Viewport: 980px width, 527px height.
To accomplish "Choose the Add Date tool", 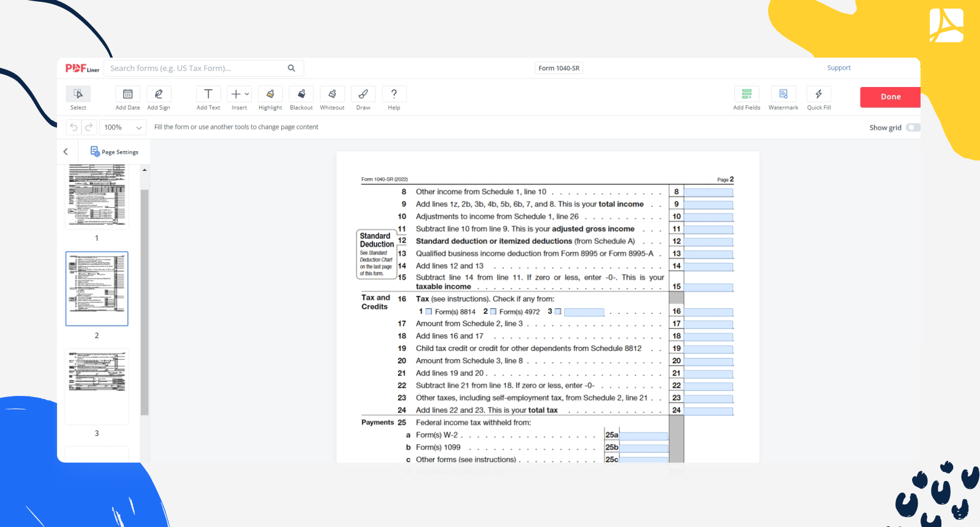I will [127, 94].
